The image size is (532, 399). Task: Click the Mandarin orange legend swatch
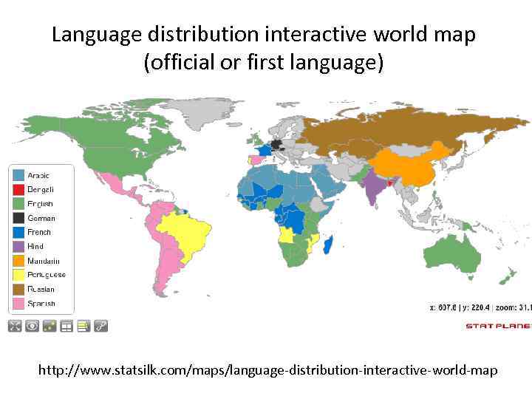point(18,261)
